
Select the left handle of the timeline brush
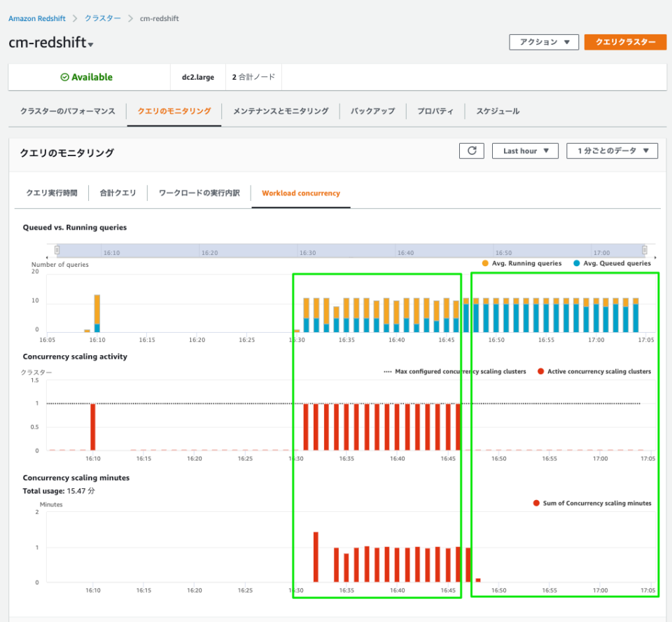pos(57,249)
